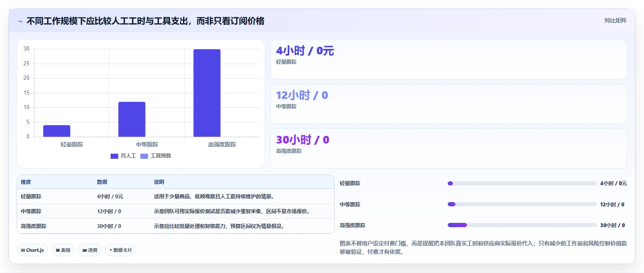
Task: Click the 30 value on the chart y-axis
Action: pos(26,49)
